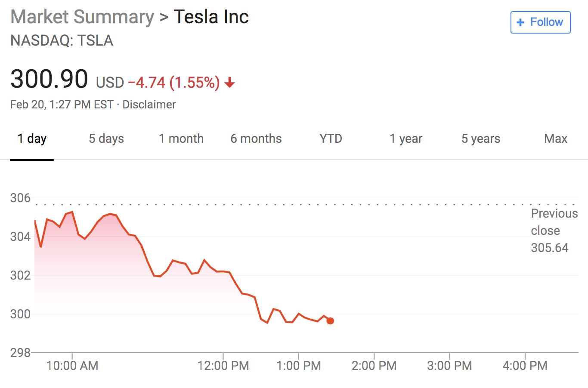
Task: Click the NASDAQ: TSLA ticker text
Action: (x=62, y=40)
